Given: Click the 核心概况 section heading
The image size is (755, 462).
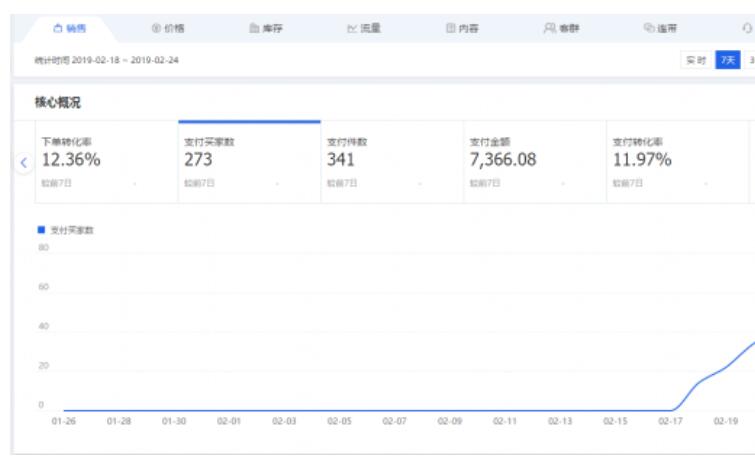Looking at the screenshot, I should coord(55,103).
